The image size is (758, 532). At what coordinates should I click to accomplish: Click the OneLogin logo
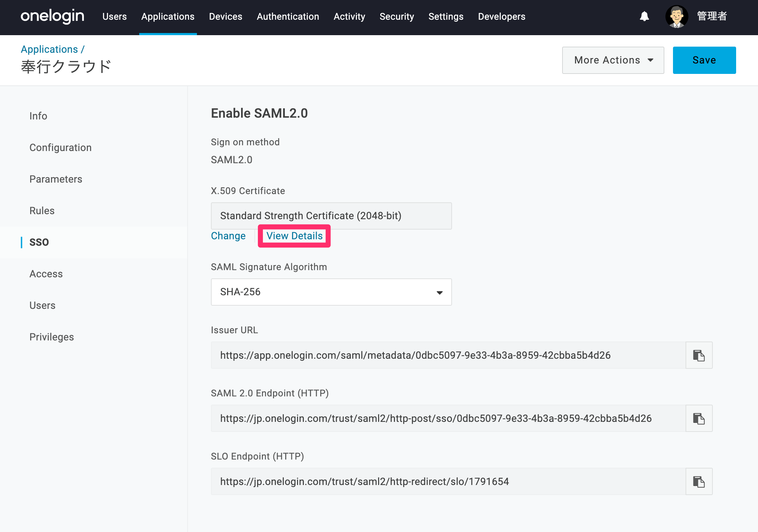[x=52, y=17]
